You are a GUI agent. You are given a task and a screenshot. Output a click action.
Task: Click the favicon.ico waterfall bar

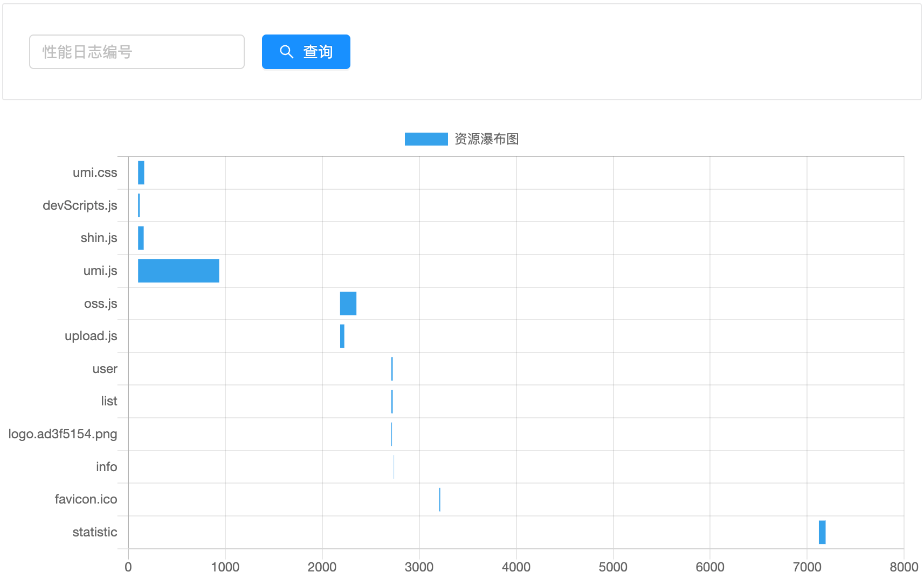click(440, 500)
